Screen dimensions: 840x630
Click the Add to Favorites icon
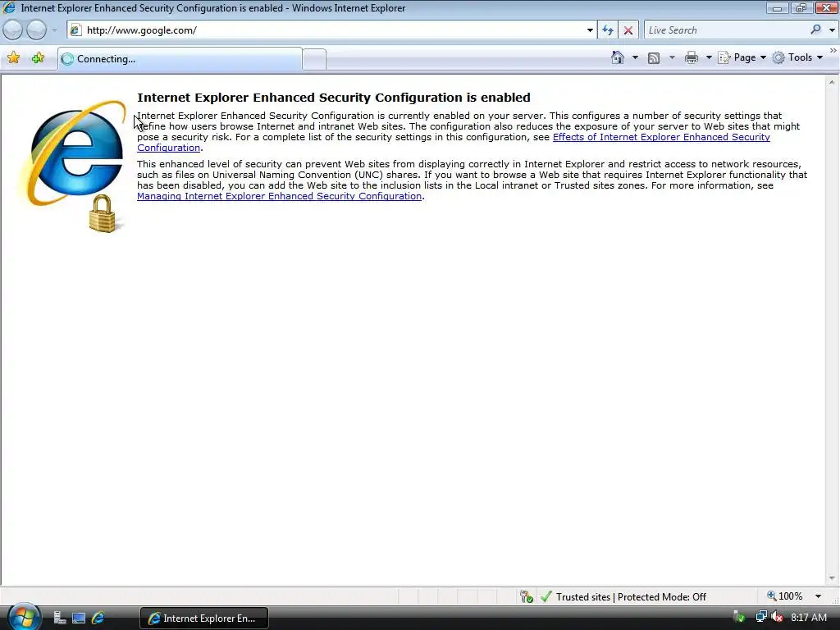click(38, 58)
